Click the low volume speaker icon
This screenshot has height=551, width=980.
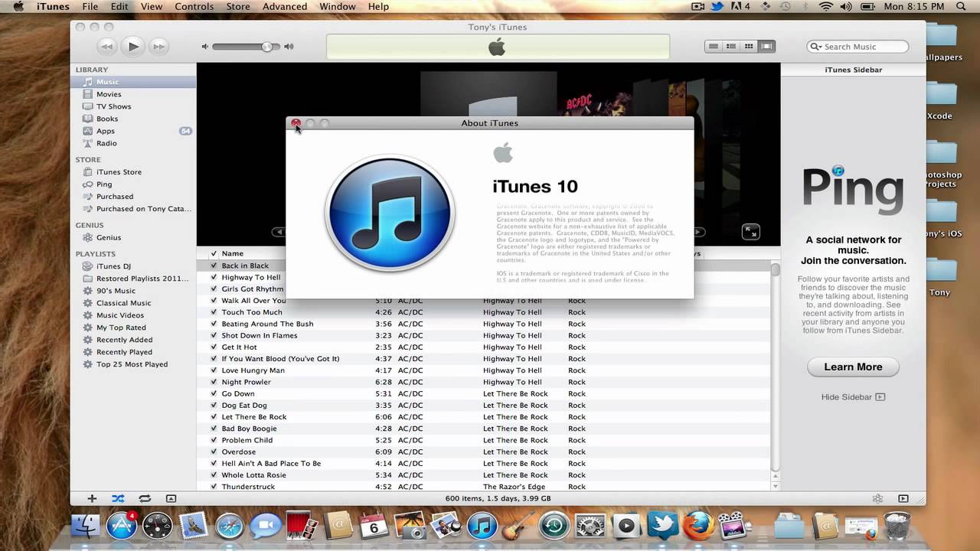coord(204,47)
